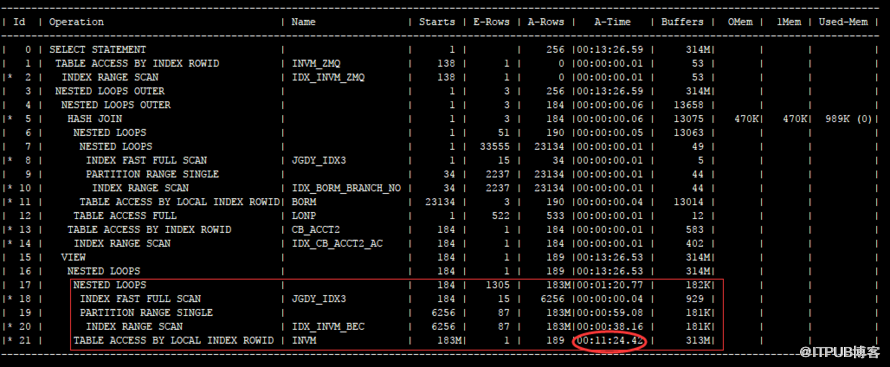Click the Buffers value 929
This screenshot has width=890, height=367.
(694, 298)
